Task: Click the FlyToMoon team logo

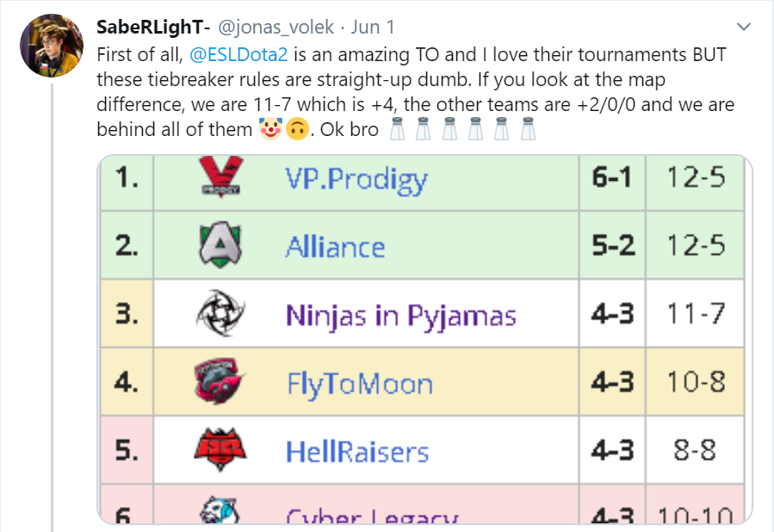Action: coord(219,381)
